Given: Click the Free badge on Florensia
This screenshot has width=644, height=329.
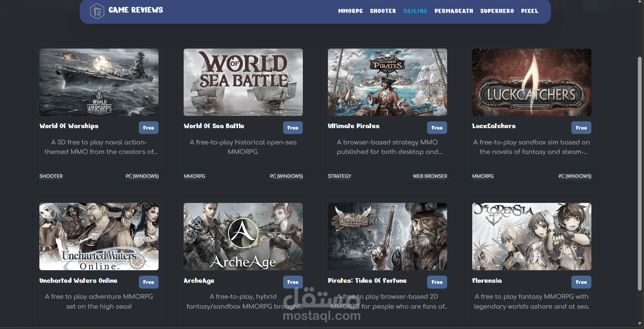Looking at the screenshot, I should coord(581,282).
